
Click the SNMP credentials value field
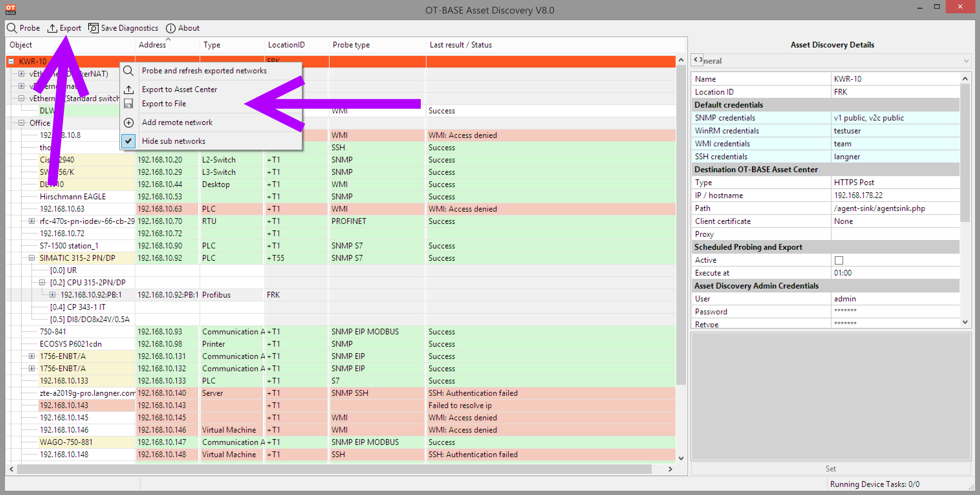click(x=895, y=118)
